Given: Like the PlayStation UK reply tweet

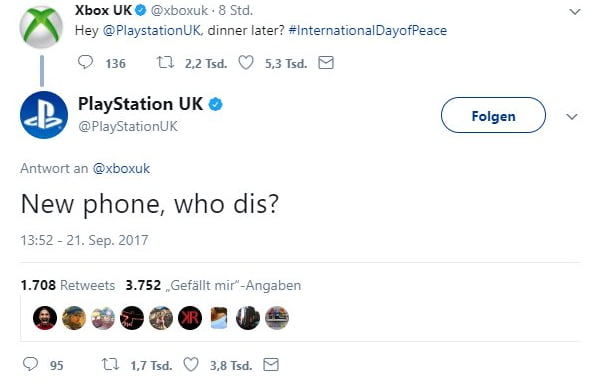Looking at the screenshot, I should coord(191,365).
